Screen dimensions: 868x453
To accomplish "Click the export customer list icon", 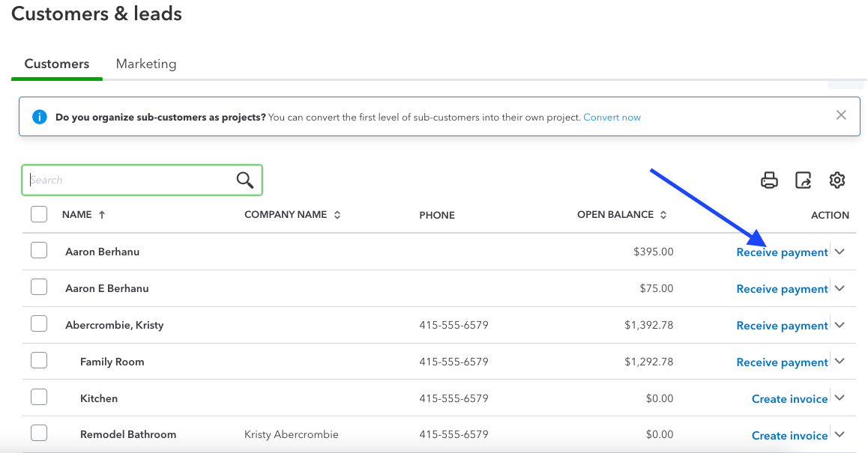I will 803,180.
